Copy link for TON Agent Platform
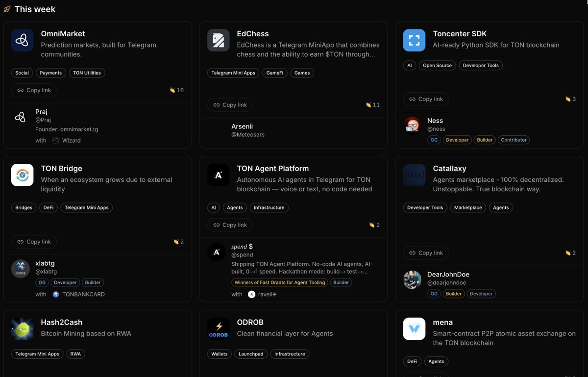Viewport: 588px width, 377px height. pyautogui.click(x=230, y=225)
